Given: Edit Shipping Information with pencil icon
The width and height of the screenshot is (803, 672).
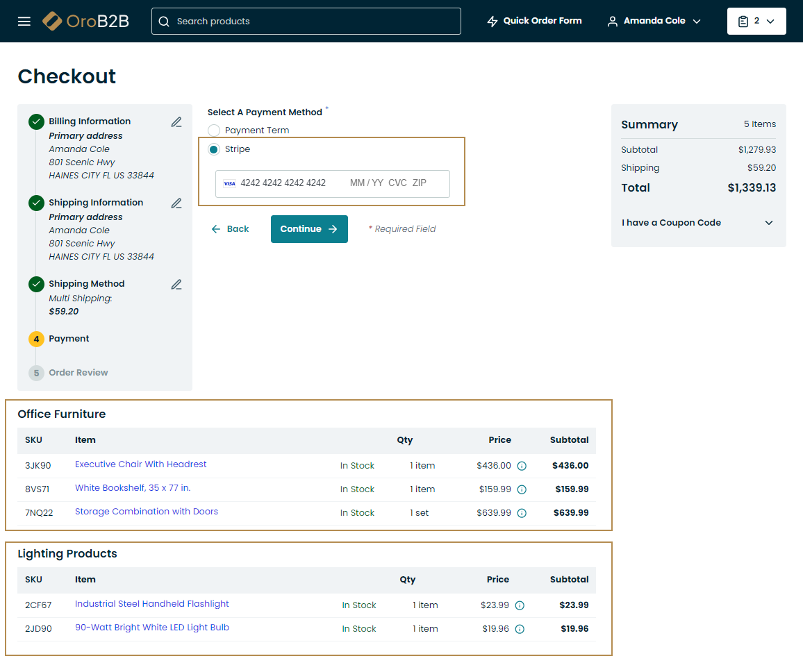Looking at the screenshot, I should (x=176, y=203).
